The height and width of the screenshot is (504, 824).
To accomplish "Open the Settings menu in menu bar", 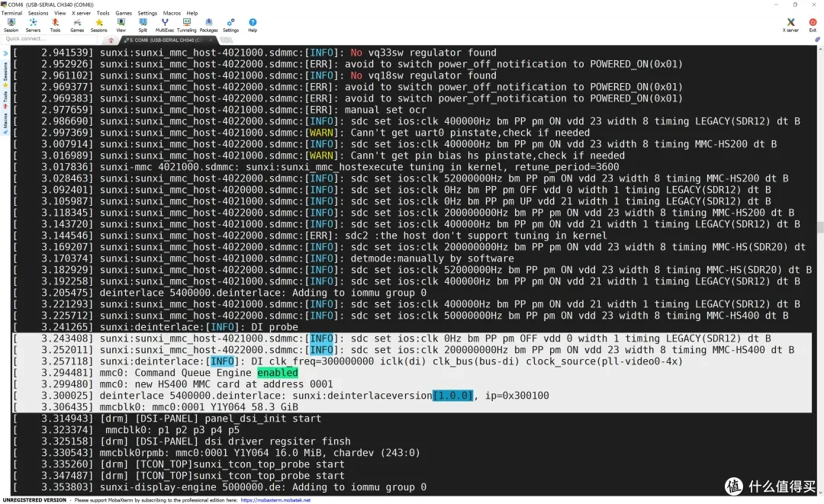I will (x=147, y=13).
